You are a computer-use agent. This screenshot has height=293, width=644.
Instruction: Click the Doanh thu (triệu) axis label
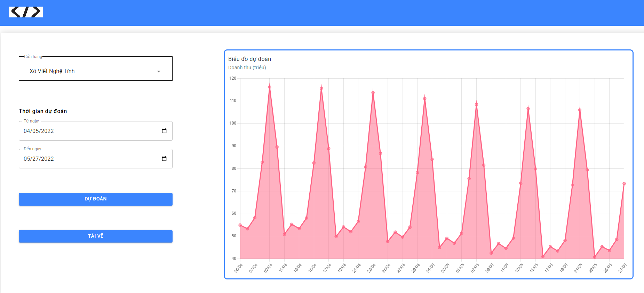pos(247,68)
